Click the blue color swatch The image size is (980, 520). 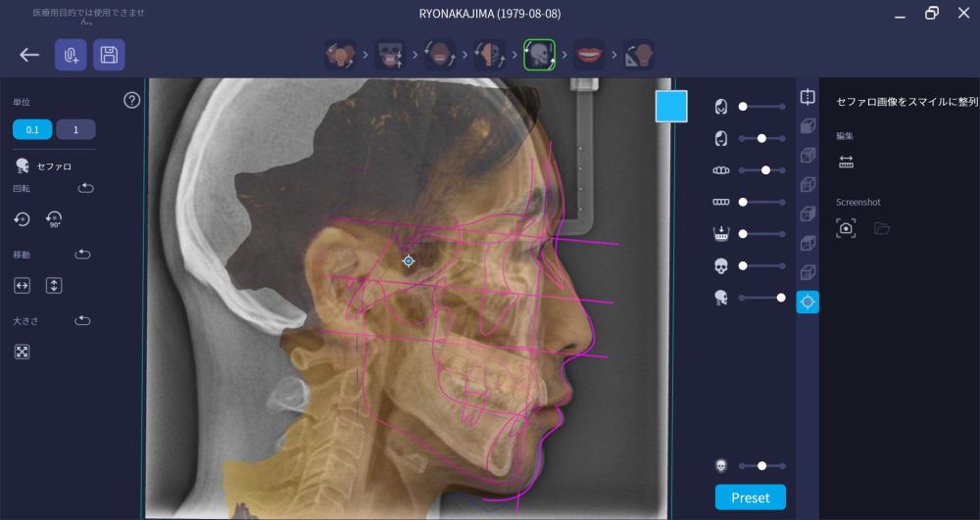point(671,106)
